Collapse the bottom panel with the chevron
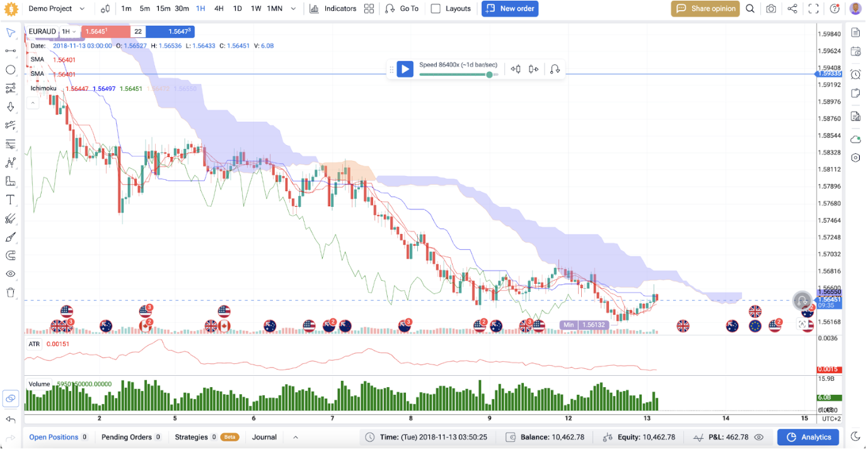The height and width of the screenshot is (449, 868). [x=295, y=436]
